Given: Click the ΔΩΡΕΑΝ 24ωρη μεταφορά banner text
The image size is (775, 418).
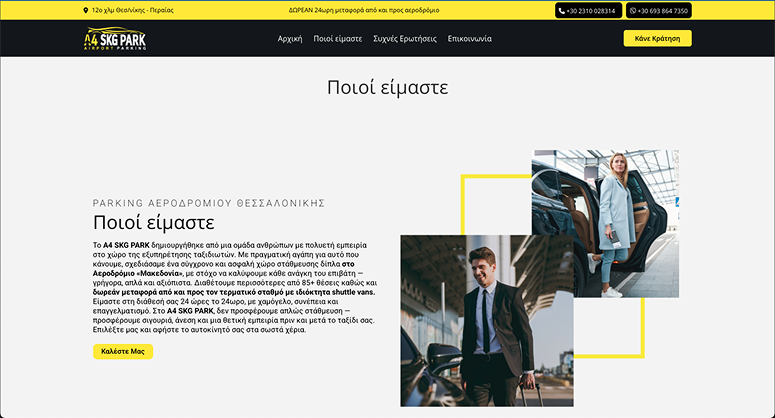Looking at the screenshot, I should (x=364, y=10).
